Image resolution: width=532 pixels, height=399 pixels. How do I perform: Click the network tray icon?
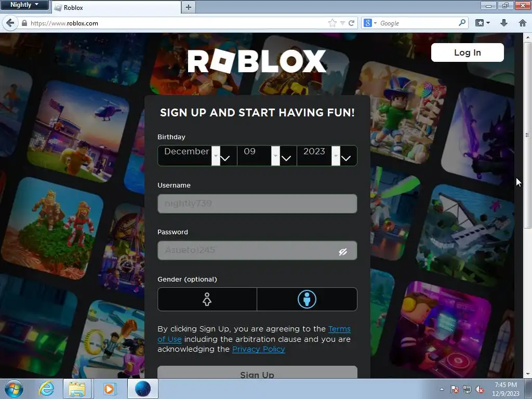[467, 389]
